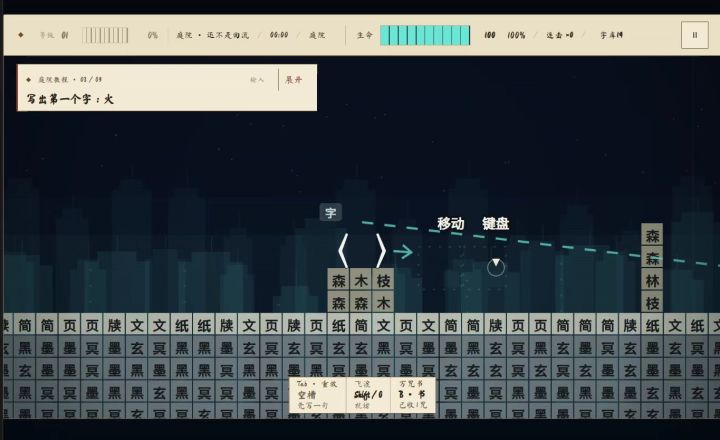Click the 100% health percentage
Image resolution: width=720 pixels, height=440 pixels.
pos(517,35)
